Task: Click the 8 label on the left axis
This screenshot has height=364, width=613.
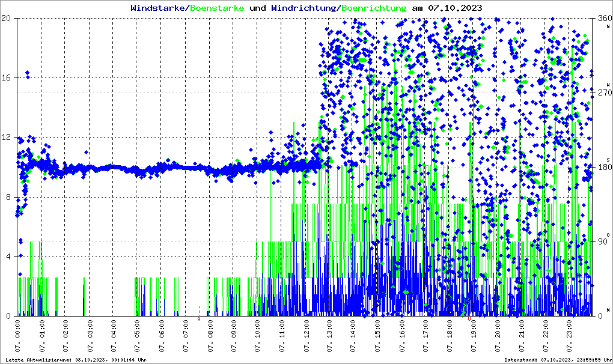Action: point(10,197)
